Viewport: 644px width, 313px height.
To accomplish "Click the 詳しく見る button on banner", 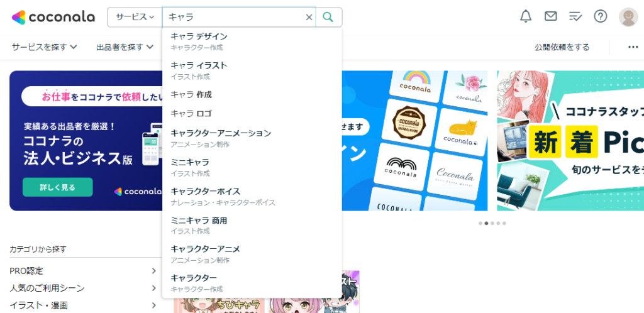I will tap(57, 187).
